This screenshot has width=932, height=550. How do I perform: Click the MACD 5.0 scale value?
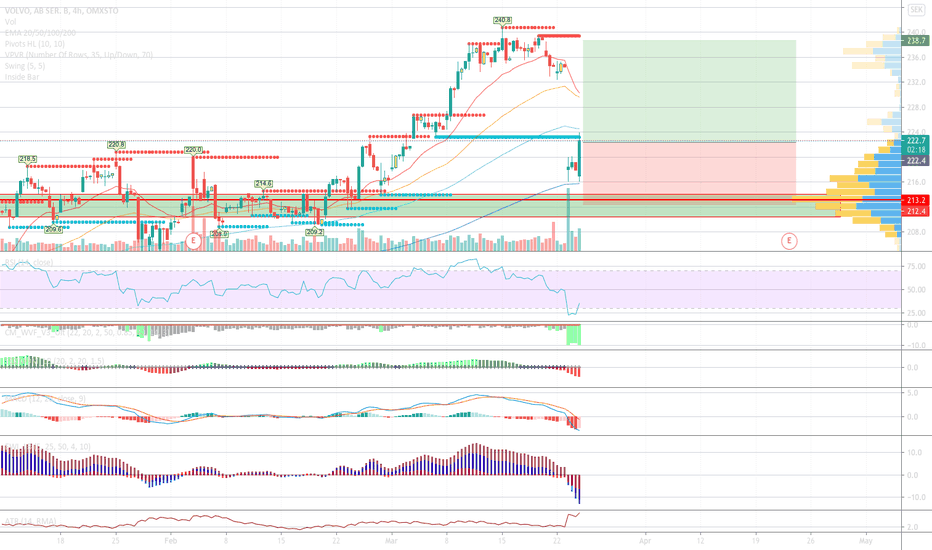tap(912, 393)
